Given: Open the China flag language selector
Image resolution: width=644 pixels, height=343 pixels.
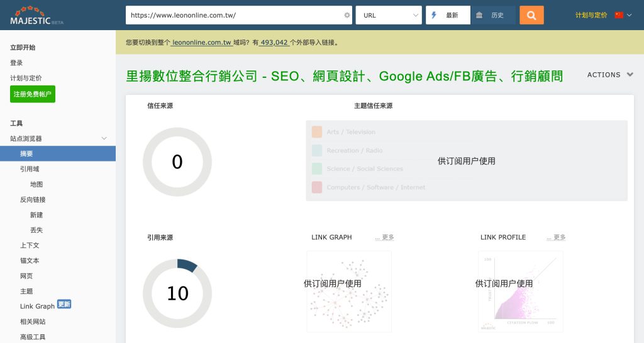Looking at the screenshot, I should (623, 15).
